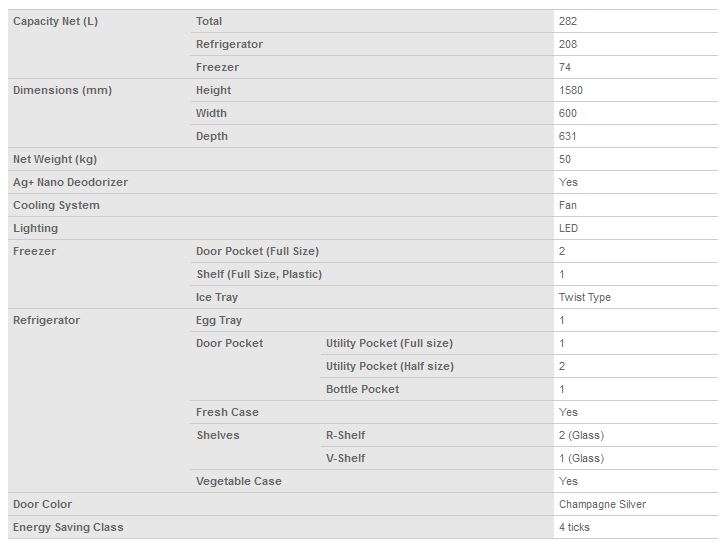The width and height of the screenshot is (726, 545).
Task: Select the Egg Tray row label
Action: pyautogui.click(x=219, y=320)
